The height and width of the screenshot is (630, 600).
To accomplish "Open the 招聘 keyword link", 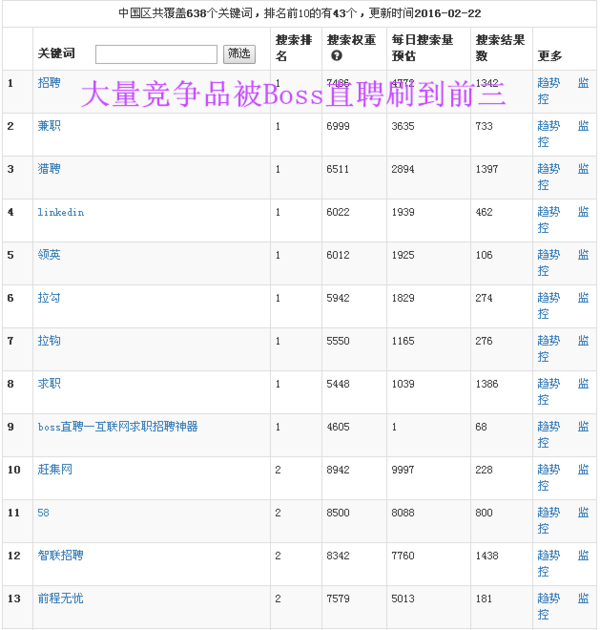I will pyautogui.click(x=49, y=83).
